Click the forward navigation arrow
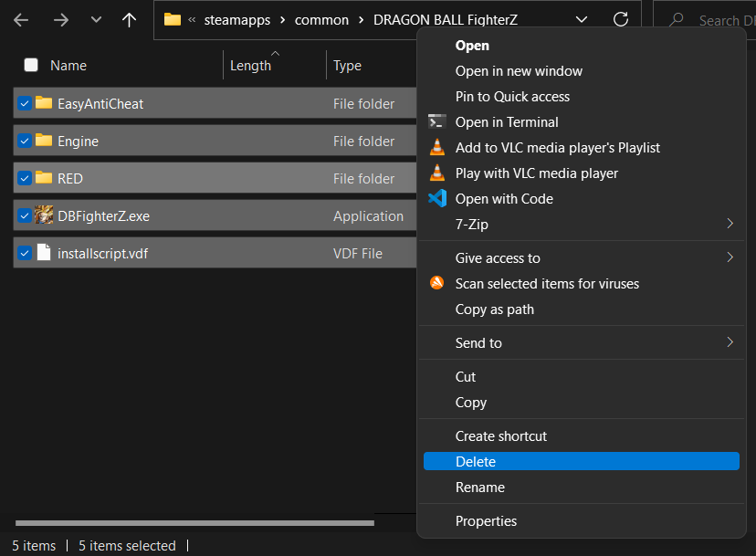 click(61, 20)
